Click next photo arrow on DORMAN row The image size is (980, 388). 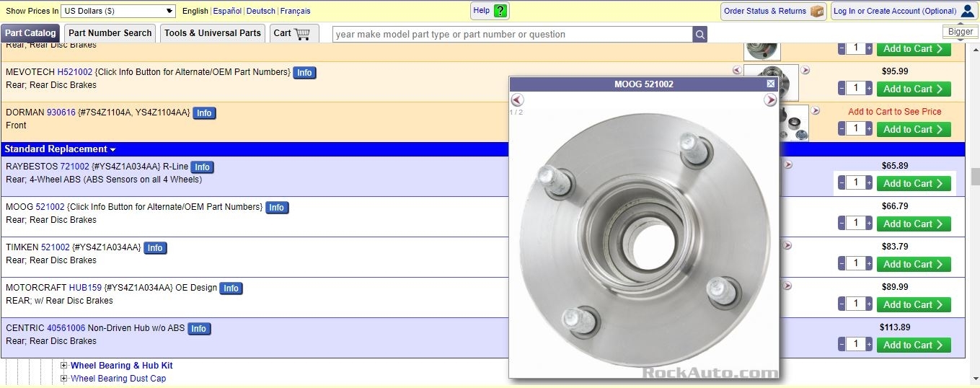tap(816, 110)
